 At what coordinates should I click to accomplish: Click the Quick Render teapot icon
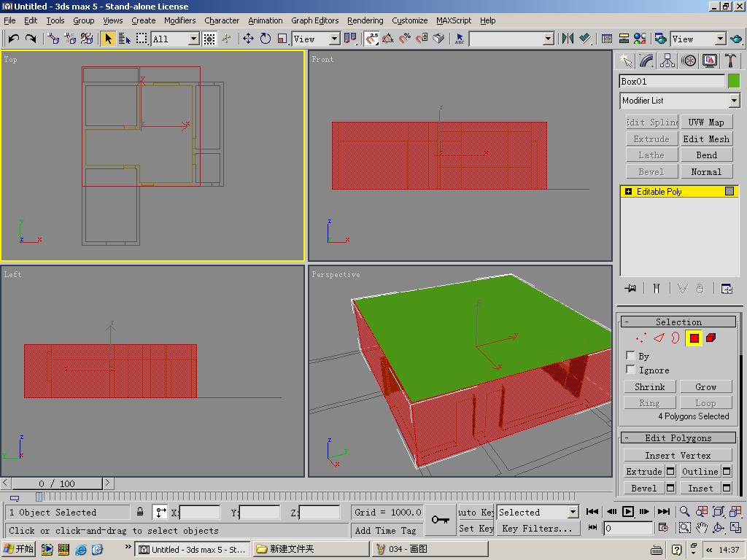click(736, 39)
